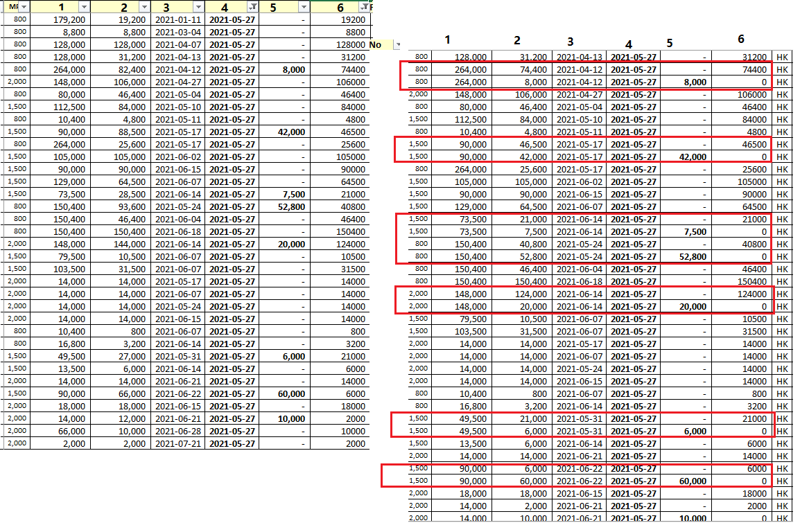Click the date cell 2021-04-07

click(177, 45)
